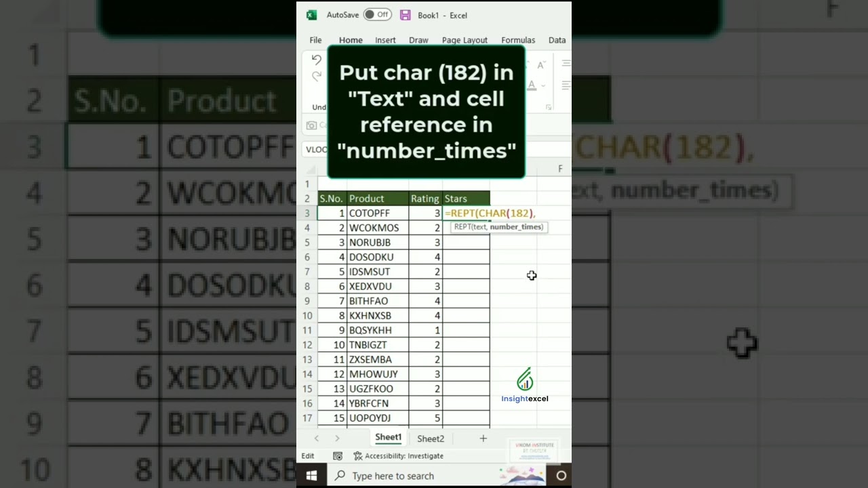
Task: Click the Edit mode status indicator
Action: [308, 456]
